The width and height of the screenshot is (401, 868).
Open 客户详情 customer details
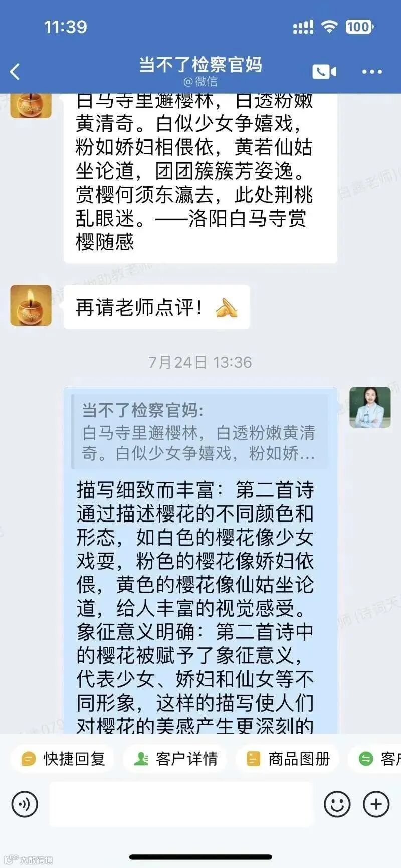[176, 759]
